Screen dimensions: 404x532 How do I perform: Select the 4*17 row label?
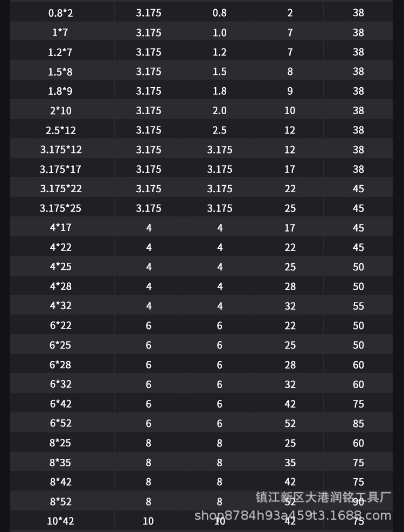pyautogui.click(x=60, y=228)
